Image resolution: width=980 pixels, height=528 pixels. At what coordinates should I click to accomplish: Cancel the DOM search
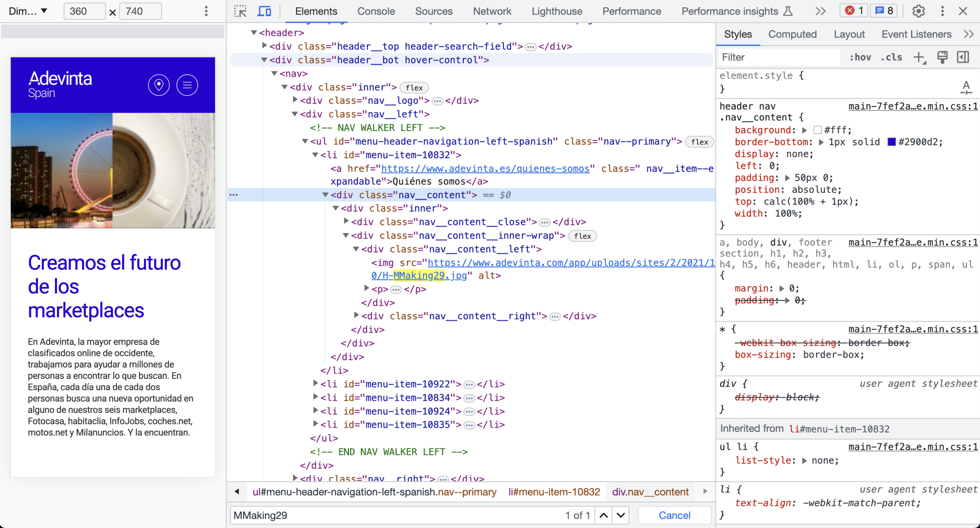(674, 515)
